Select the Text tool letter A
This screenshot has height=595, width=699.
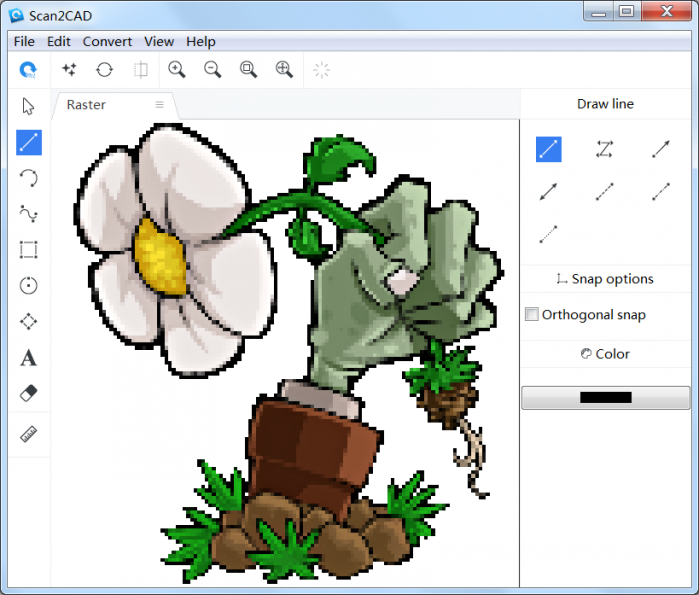point(29,358)
